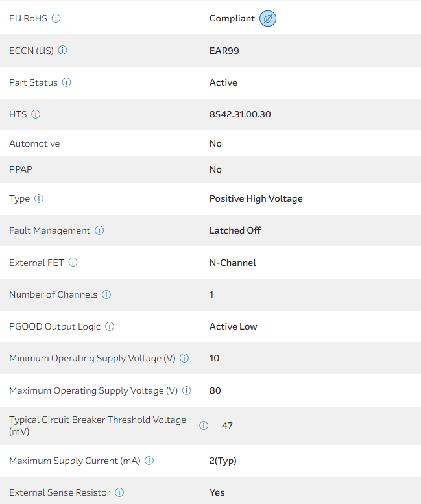
Task: Open the External Sense Resistor info icon
Action: pyautogui.click(x=119, y=492)
